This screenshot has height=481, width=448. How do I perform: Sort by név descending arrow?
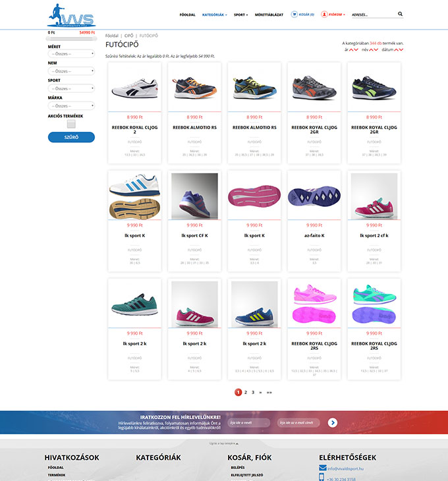[x=376, y=49]
